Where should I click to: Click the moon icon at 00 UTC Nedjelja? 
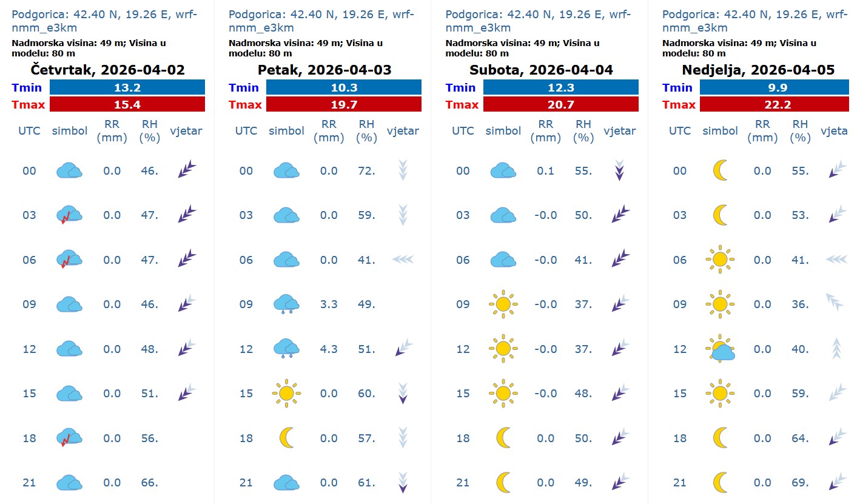[720, 171]
